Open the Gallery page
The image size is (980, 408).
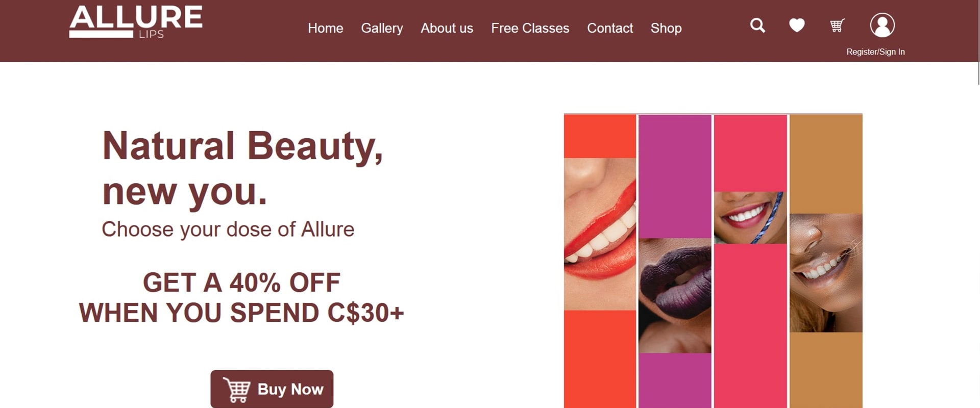point(382,28)
